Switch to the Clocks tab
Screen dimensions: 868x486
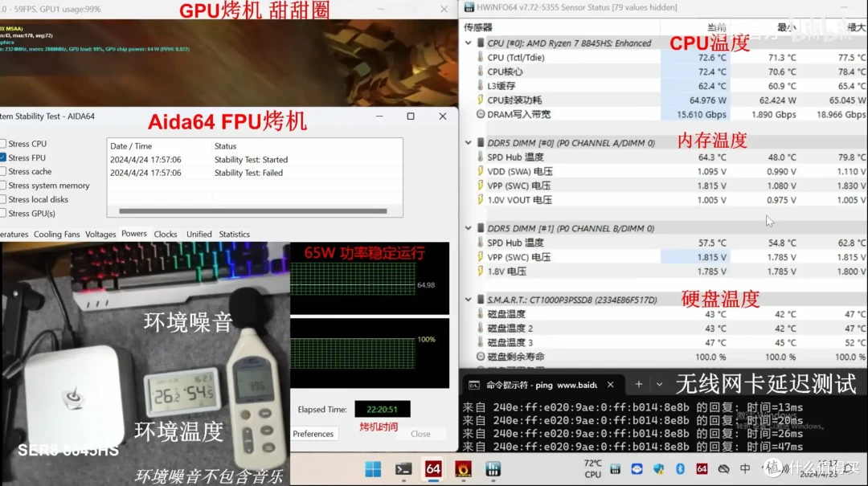pos(166,234)
